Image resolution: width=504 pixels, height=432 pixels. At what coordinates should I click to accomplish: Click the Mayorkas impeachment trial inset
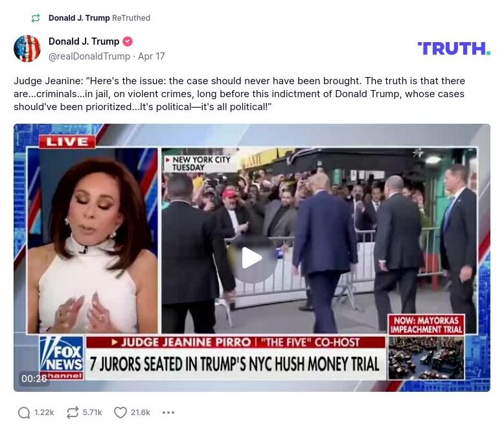[x=426, y=347]
